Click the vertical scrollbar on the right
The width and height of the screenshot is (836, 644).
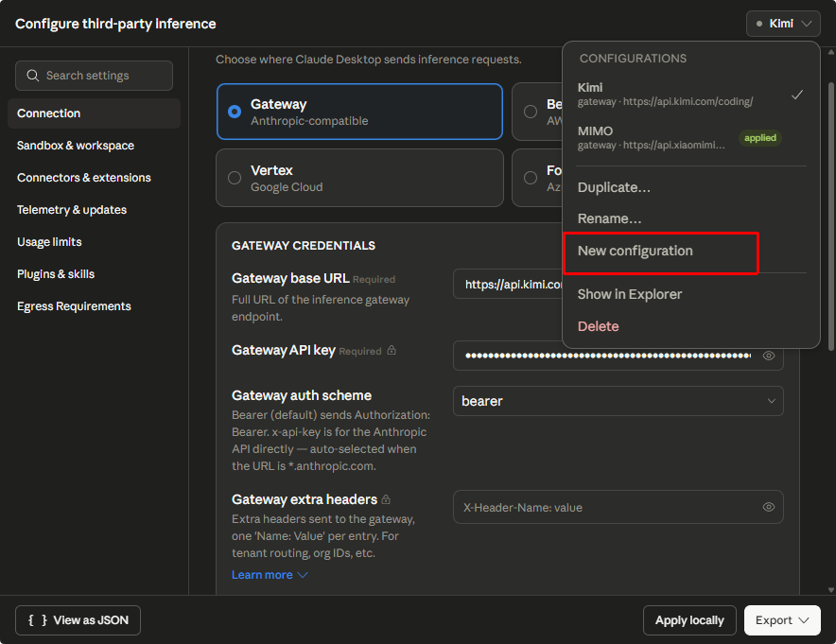pyautogui.click(x=830, y=216)
